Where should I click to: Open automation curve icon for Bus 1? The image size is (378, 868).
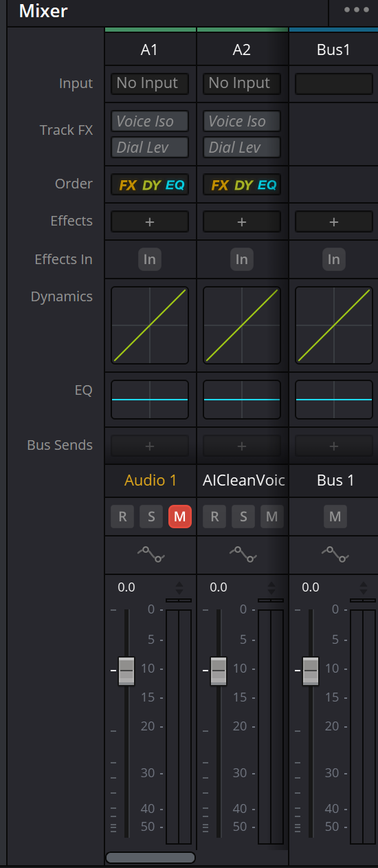point(334,554)
